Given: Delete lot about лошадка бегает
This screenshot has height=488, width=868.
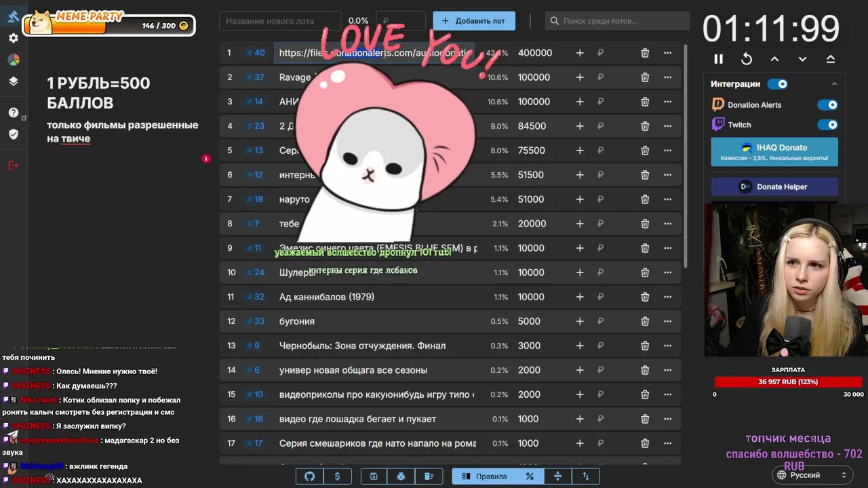Looking at the screenshot, I should click(645, 419).
